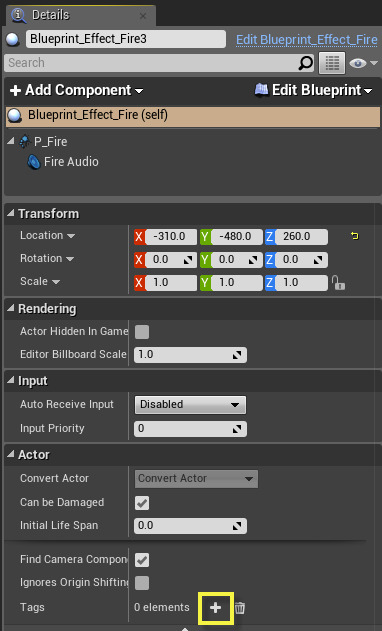This screenshot has width=382, height=631.
Task: Switch to the Details tab
Action: (81, 15)
